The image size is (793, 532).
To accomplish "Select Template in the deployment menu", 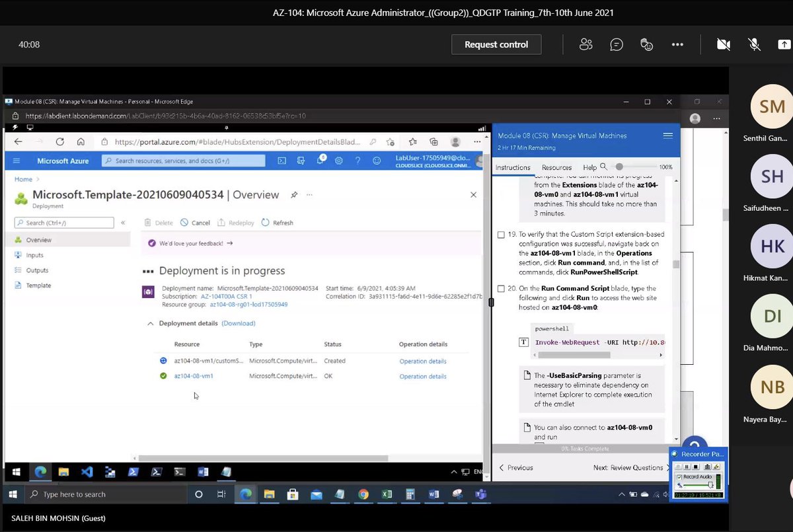I will pyautogui.click(x=38, y=285).
